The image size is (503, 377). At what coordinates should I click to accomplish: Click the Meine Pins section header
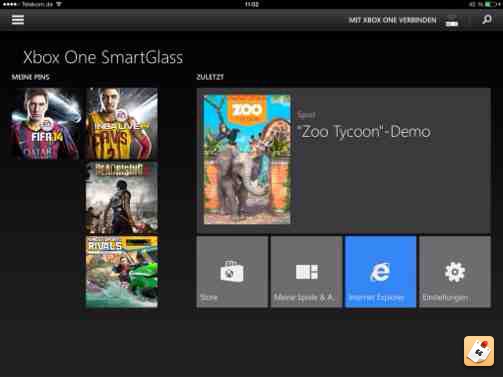click(x=31, y=77)
